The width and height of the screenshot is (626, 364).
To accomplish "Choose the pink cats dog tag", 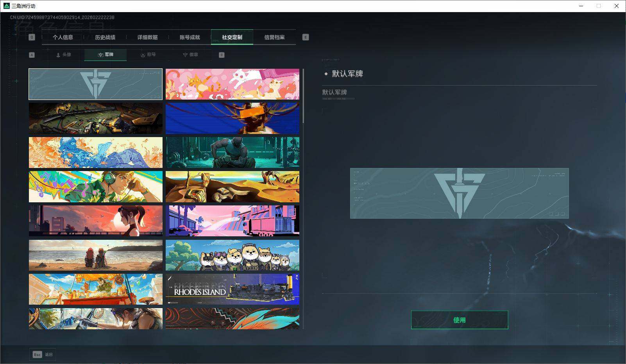I will point(233,84).
